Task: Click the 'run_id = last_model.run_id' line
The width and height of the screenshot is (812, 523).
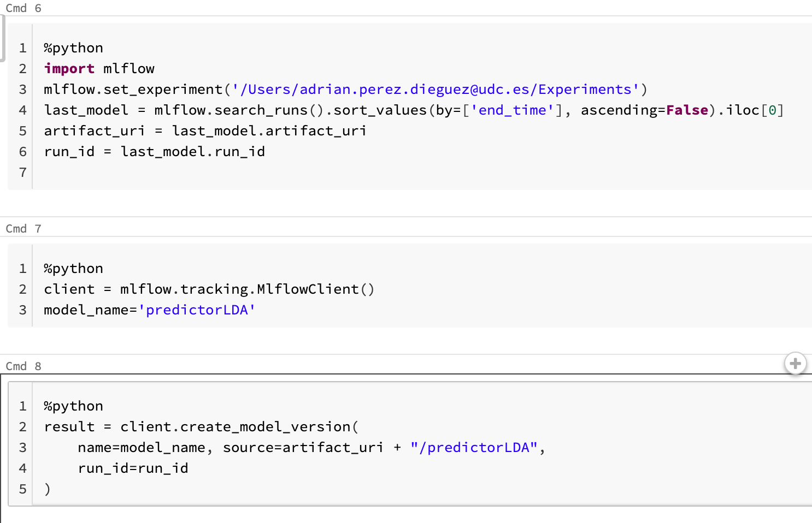Action: [x=154, y=152]
